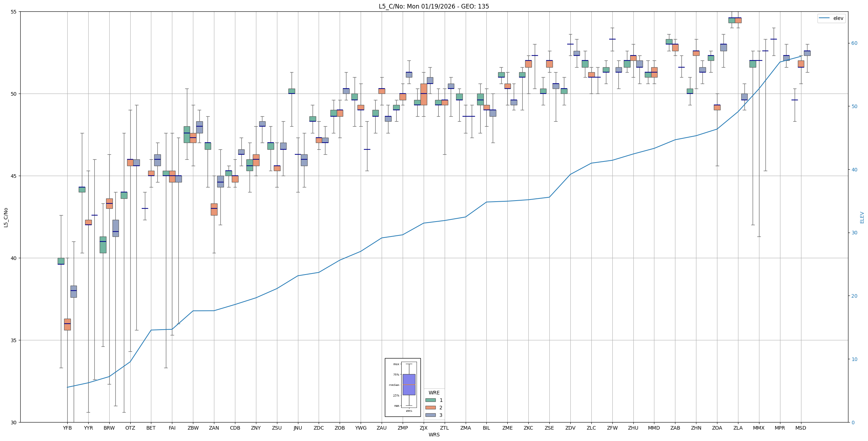The width and height of the screenshot is (868, 441).
Task: Click the YFB station label on x-axis
Action: [x=67, y=428]
